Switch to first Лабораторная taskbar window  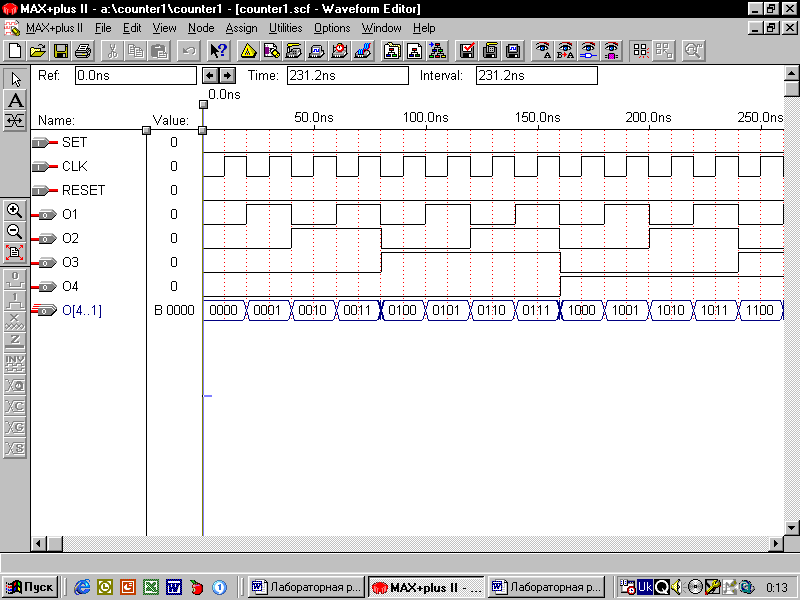[x=305, y=587]
